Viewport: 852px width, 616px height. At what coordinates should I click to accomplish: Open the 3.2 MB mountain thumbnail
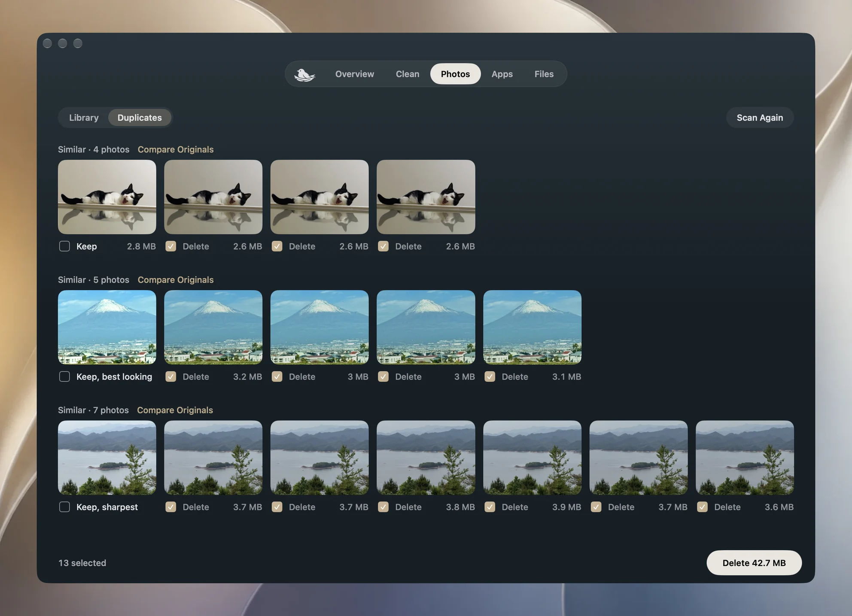(213, 327)
